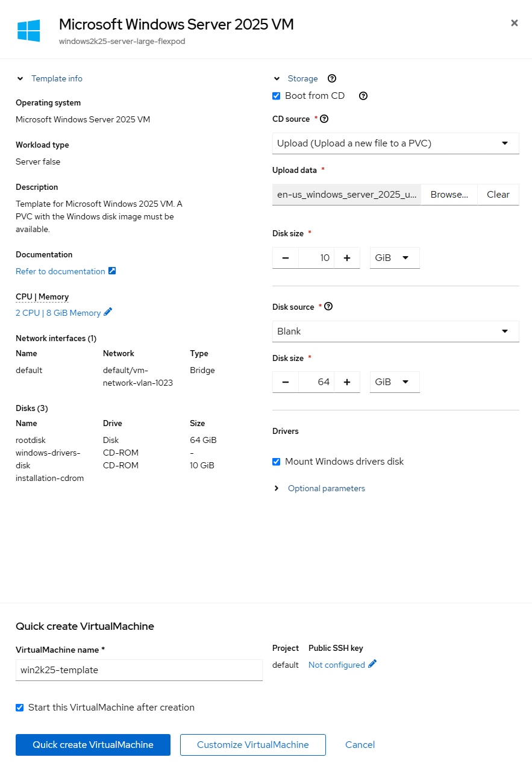Open the Disk source Blank dropdown
Screen dimensions: 532x766
(x=395, y=331)
